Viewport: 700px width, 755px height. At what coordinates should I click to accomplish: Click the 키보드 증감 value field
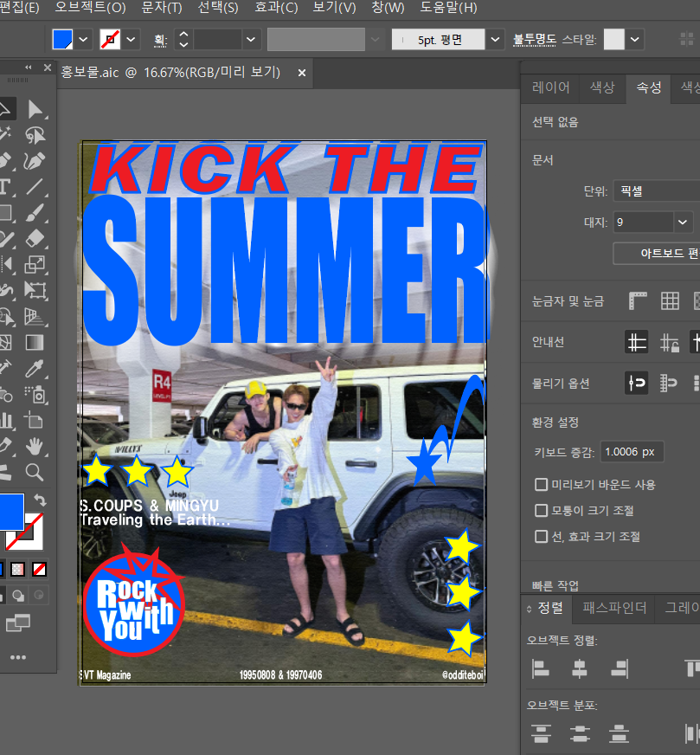[x=632, y=452]
